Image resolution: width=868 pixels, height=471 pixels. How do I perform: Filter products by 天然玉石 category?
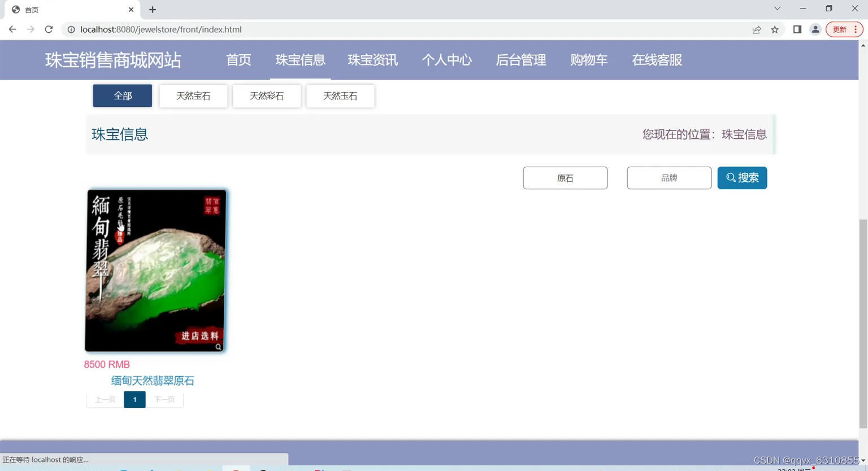[x=340, y=95]
